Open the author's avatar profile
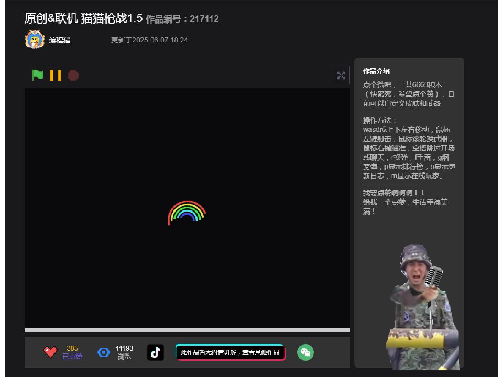Viewport: 503px width, 377px height. [x=35, y=40]
